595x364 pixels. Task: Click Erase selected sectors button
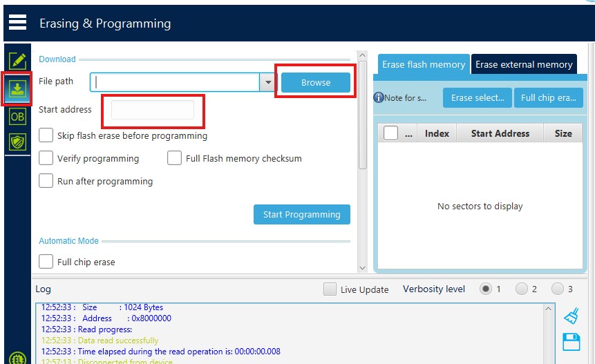(478, 98)
